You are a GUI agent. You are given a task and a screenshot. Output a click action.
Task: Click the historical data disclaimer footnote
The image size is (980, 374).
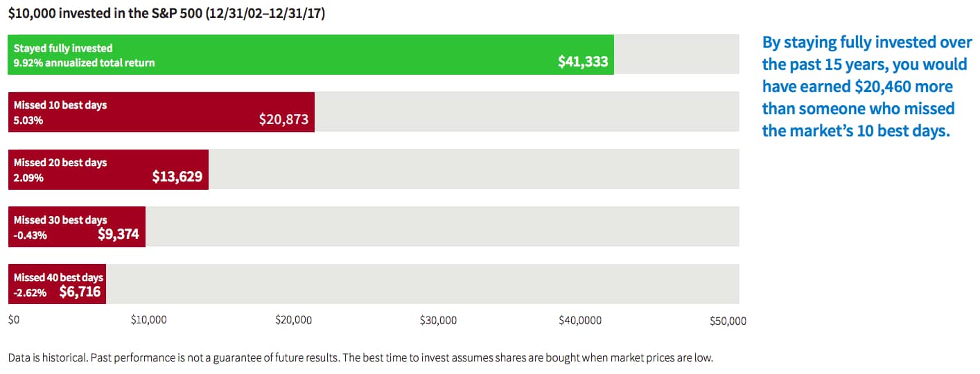(360, 358)
